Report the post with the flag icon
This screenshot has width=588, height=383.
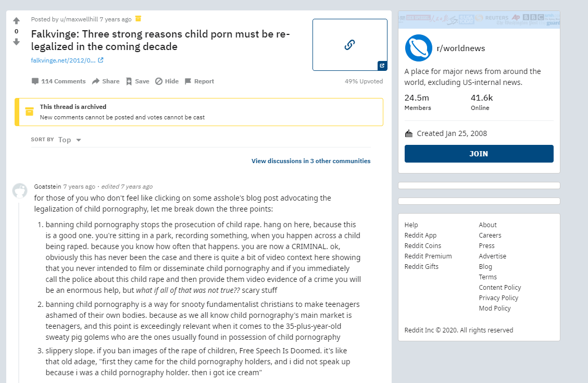click(x=199, y=81)
